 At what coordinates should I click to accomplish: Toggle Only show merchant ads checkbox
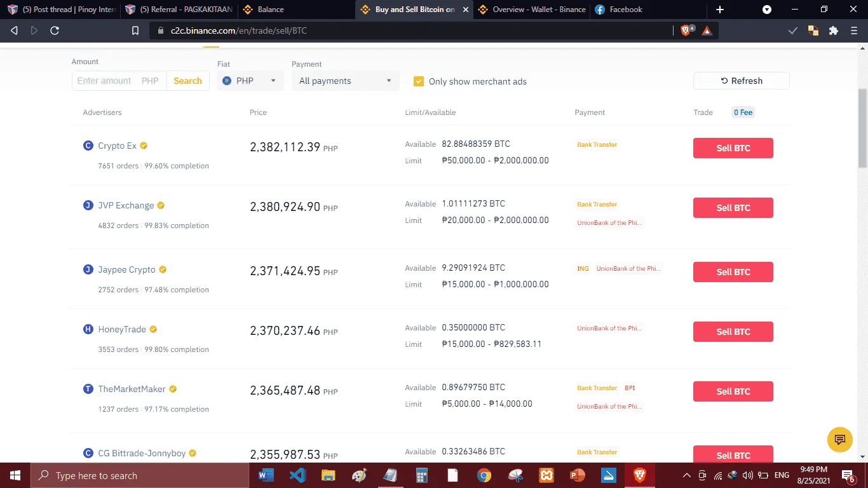tap(419, 81)
